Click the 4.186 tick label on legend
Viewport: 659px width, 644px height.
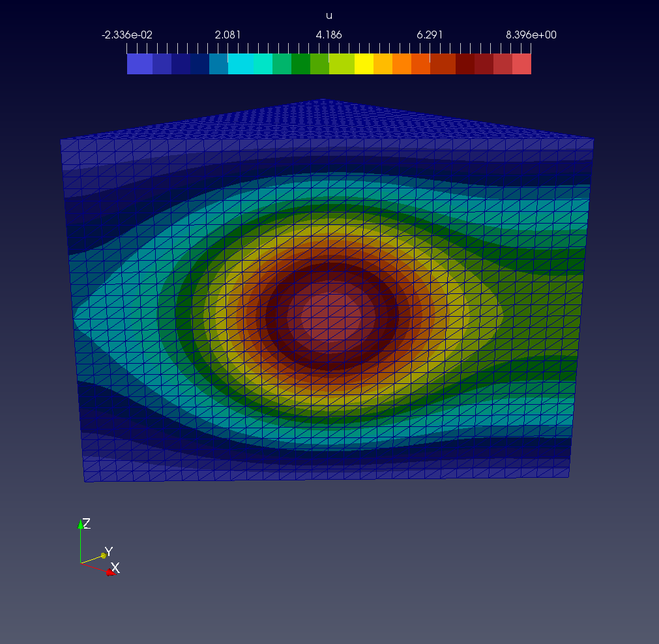pos(329,35)
